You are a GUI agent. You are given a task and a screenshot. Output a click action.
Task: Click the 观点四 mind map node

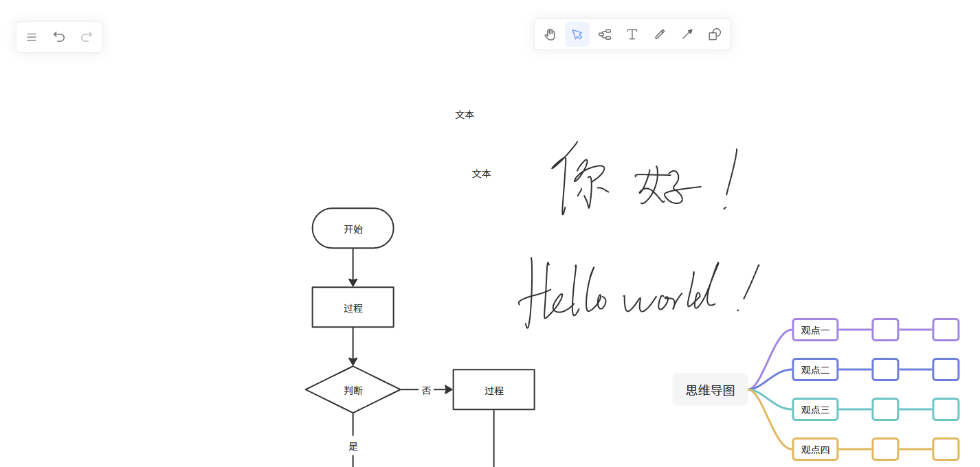click(814, 449)
